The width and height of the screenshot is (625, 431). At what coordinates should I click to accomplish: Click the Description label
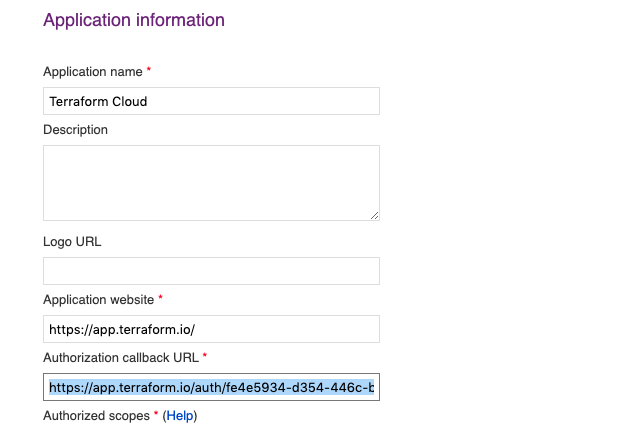pos(75,130)
